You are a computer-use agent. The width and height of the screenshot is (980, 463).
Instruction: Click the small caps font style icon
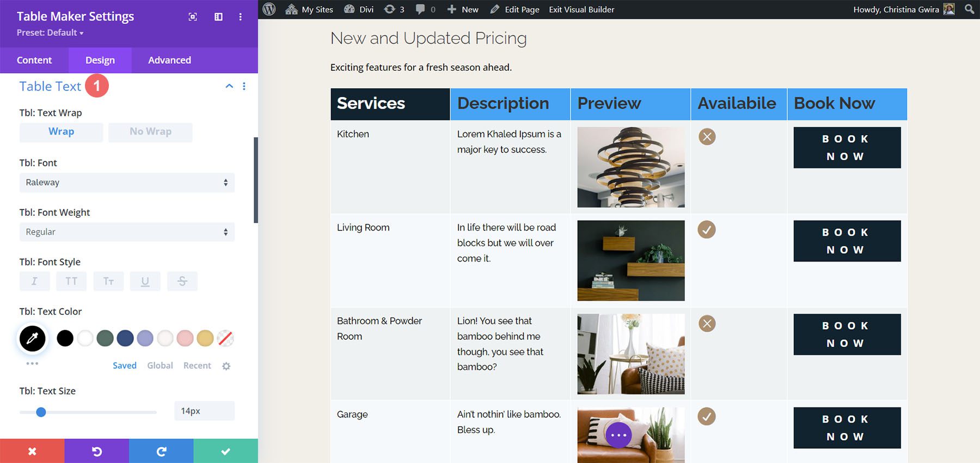(x=108, y=281)
